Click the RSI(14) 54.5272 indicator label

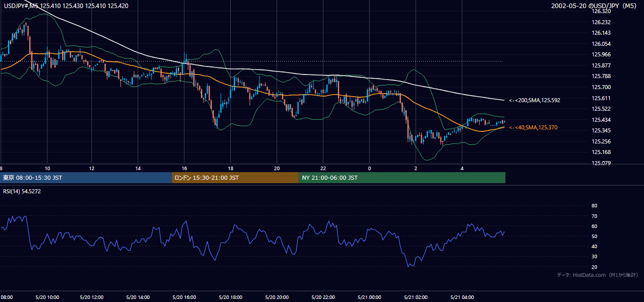(23, 191)
